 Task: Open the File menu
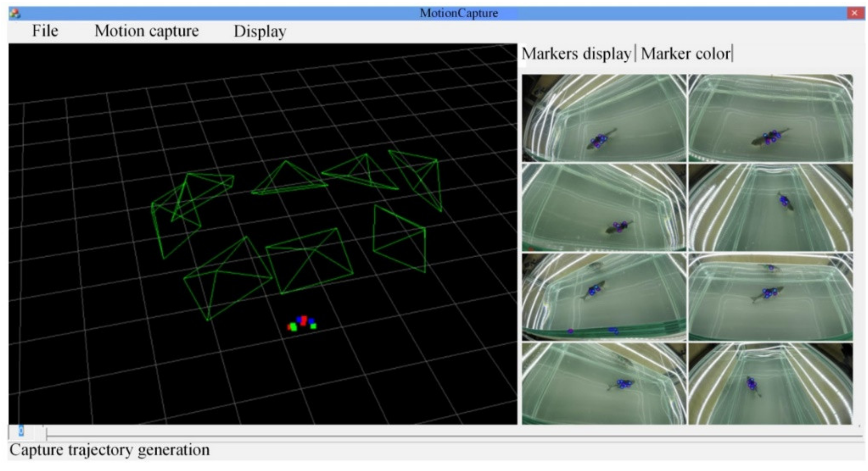(45, 31)
